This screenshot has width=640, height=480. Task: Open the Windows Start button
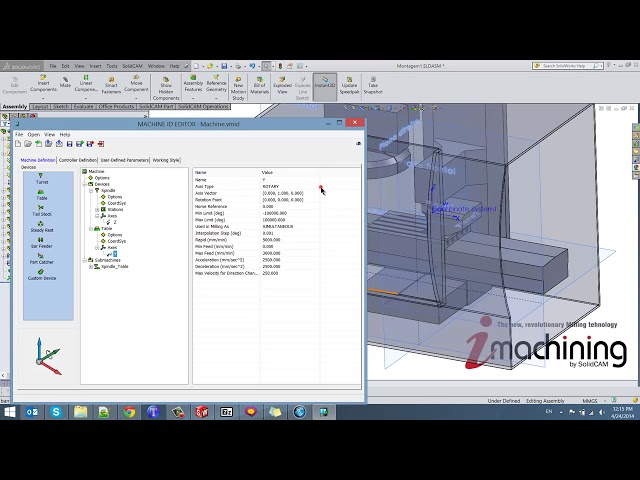[x=10, y=412]
